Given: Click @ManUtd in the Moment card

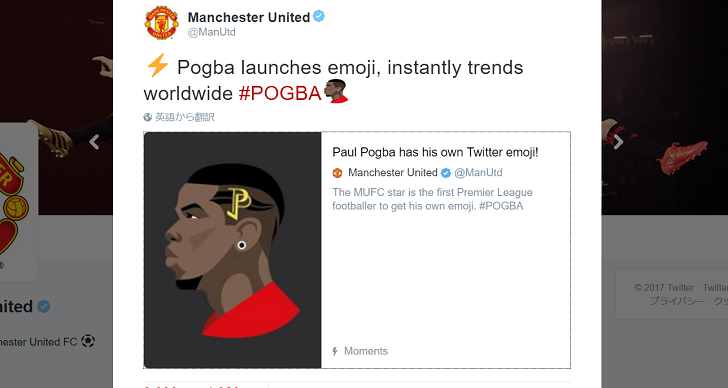Looking at the screenshot, I should pos(478,173).
